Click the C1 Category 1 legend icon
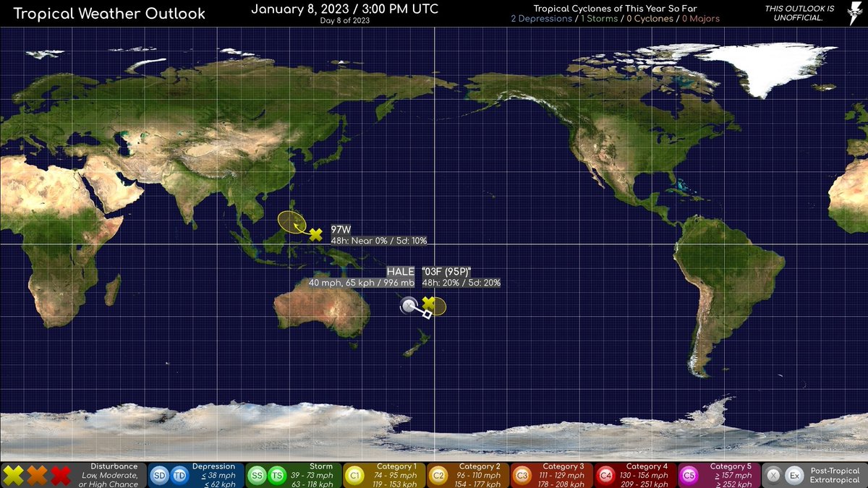This screenshot has height=488, width=868. [355, 476]
